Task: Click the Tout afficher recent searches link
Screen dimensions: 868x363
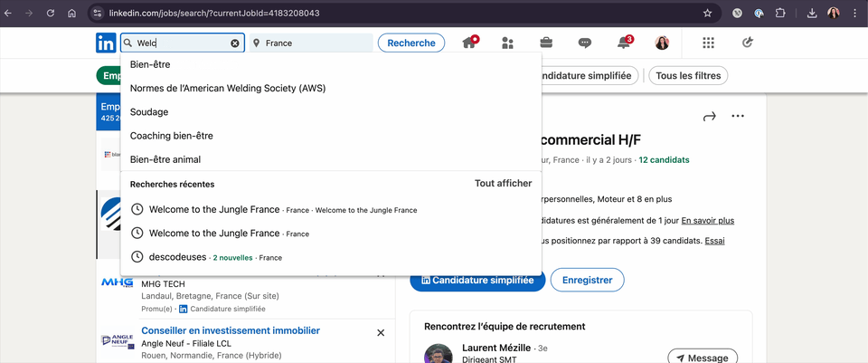Action: pyautogui.click(x=503, y=184)
